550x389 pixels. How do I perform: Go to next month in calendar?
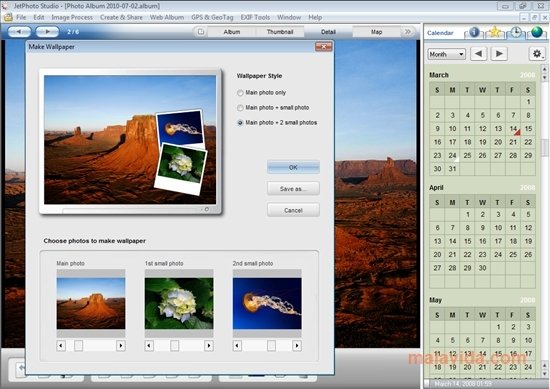click(499, 54)
